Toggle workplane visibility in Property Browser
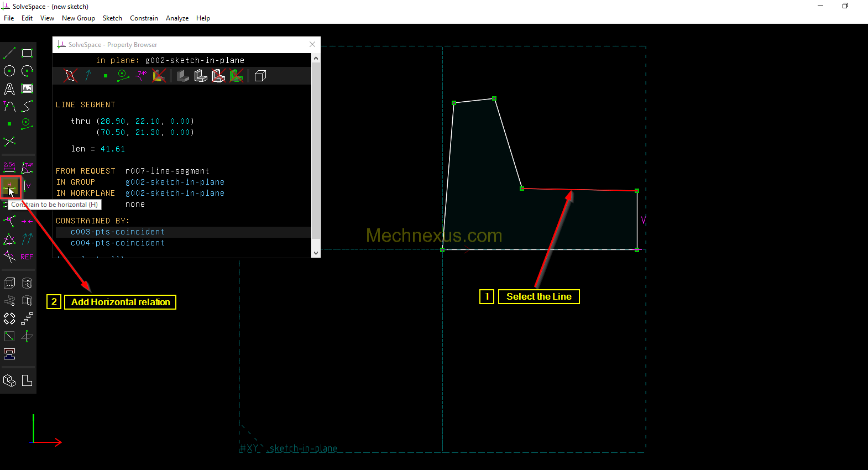Image resolution: width=868 pixels, height=470 pixels. coord(70,76)
